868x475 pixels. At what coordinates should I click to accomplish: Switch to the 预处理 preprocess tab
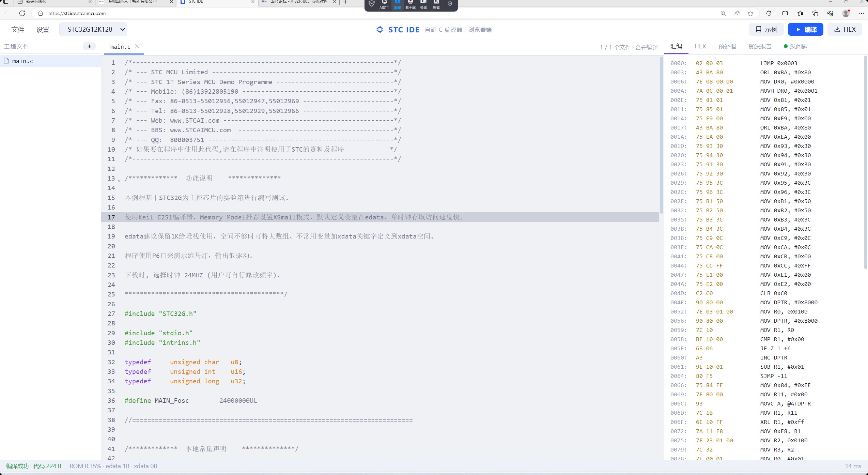coord(727,46)
